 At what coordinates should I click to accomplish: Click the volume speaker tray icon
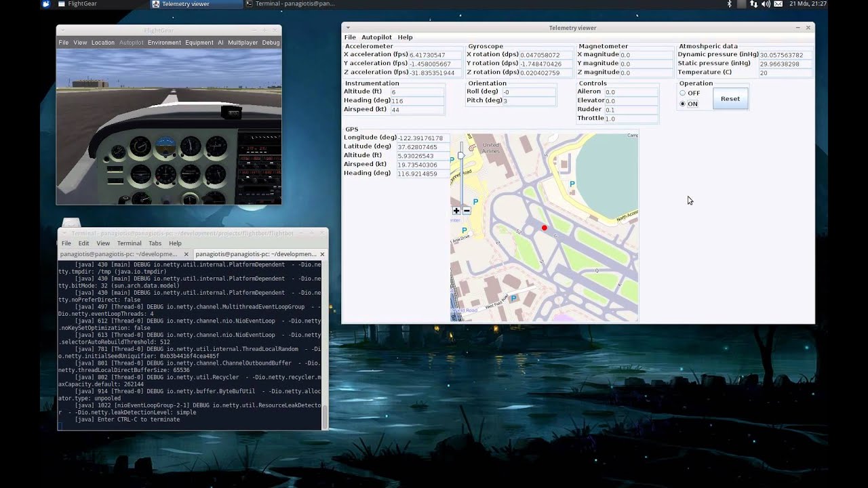pos(765,4)
